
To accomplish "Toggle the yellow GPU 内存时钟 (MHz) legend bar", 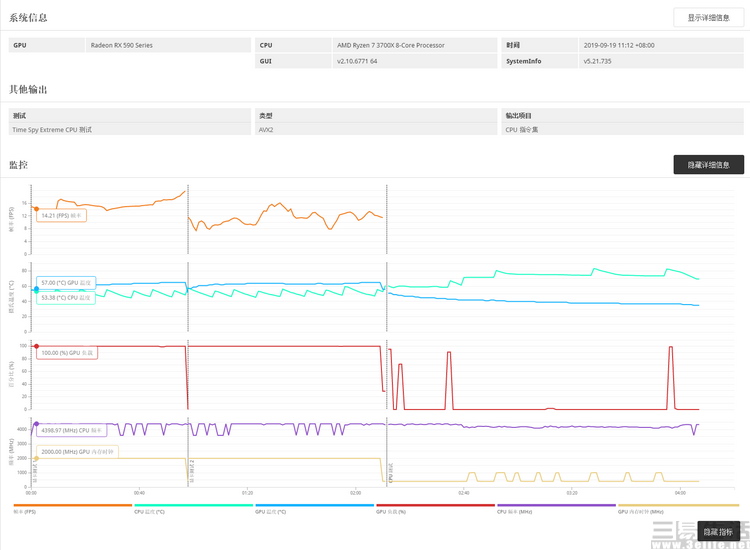I will click(x=678, y=505).
